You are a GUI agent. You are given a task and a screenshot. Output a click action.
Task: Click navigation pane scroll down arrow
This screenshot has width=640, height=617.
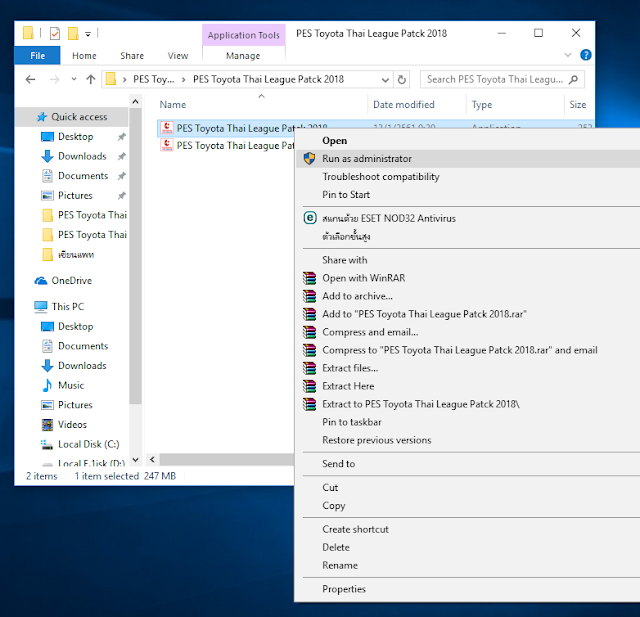pos(136,459)
